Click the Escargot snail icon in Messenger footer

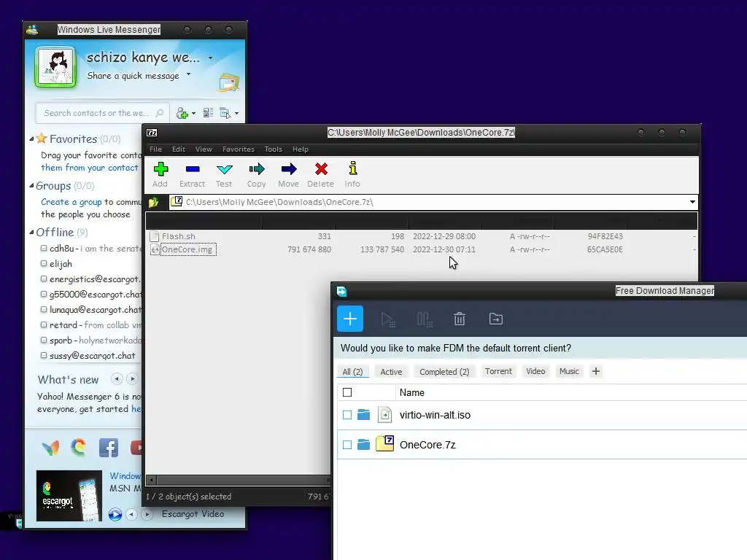79,448
